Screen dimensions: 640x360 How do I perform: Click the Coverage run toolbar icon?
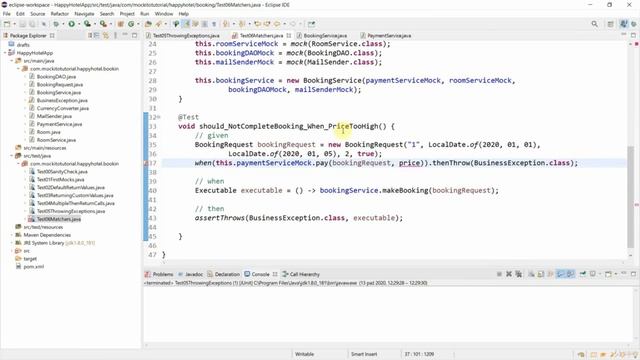tap(87, 24)
